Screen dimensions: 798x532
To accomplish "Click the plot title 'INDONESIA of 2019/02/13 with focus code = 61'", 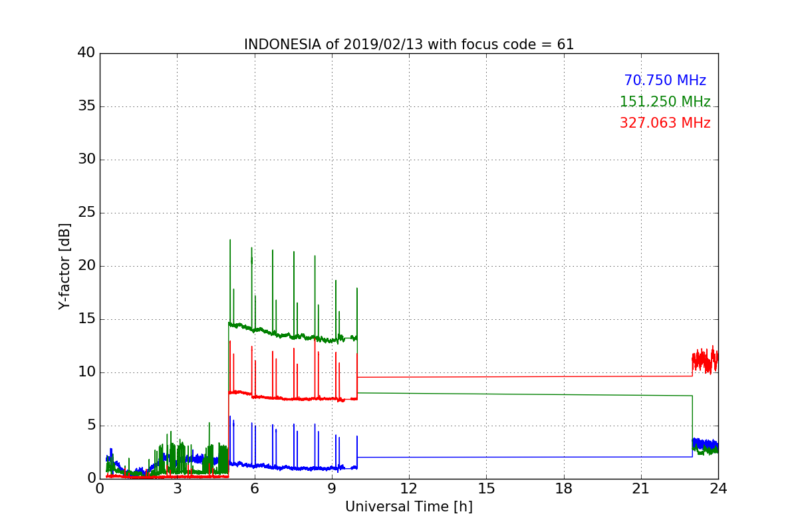I will point(409,45).
